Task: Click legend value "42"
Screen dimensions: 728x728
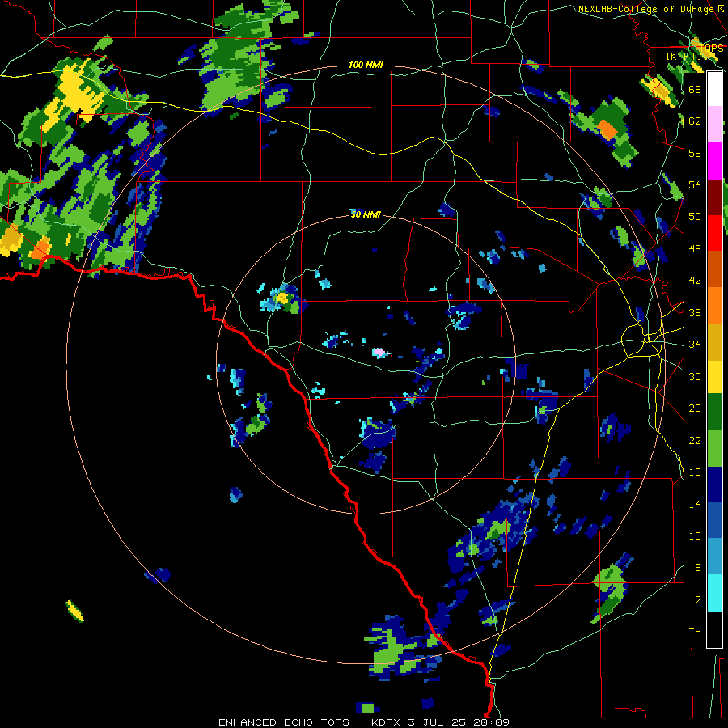Action: (695, 281)
